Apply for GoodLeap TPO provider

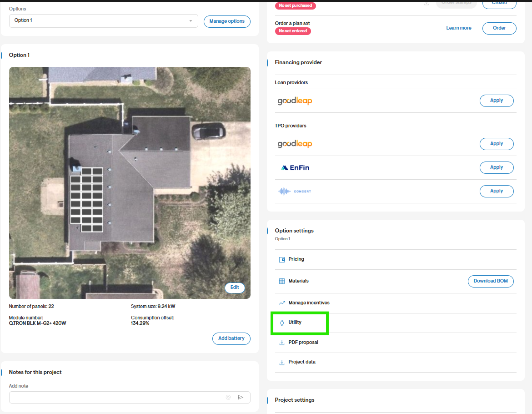click(497, 144)
